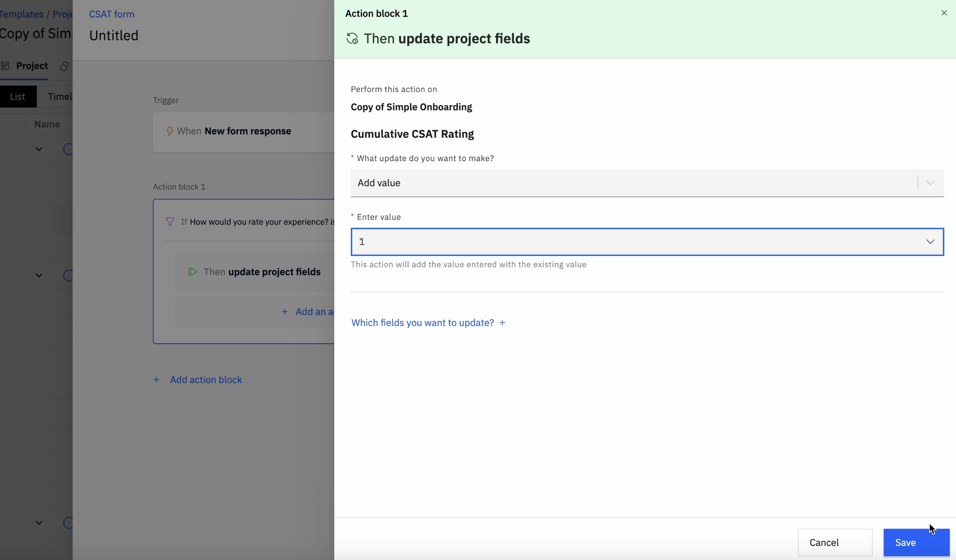Click the Project tab layout icon
This screenshot has height=560, width=956.
point(5,66)
